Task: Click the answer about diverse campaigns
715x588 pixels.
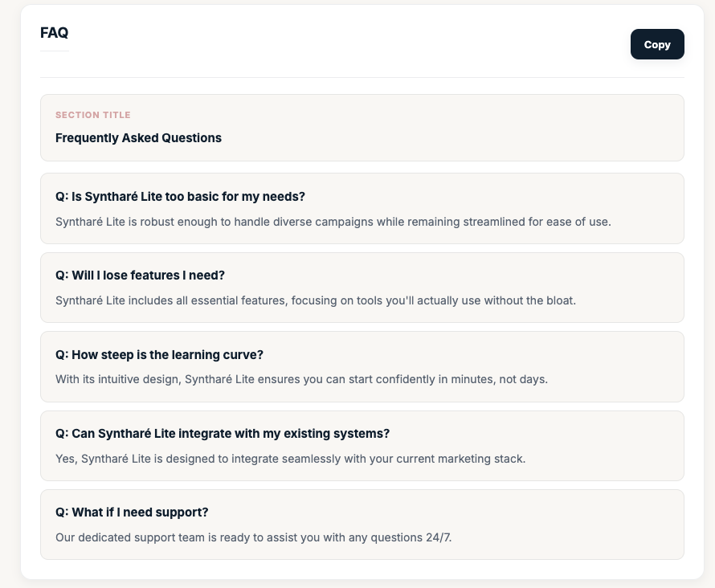Action: click(x=333, y=222)
